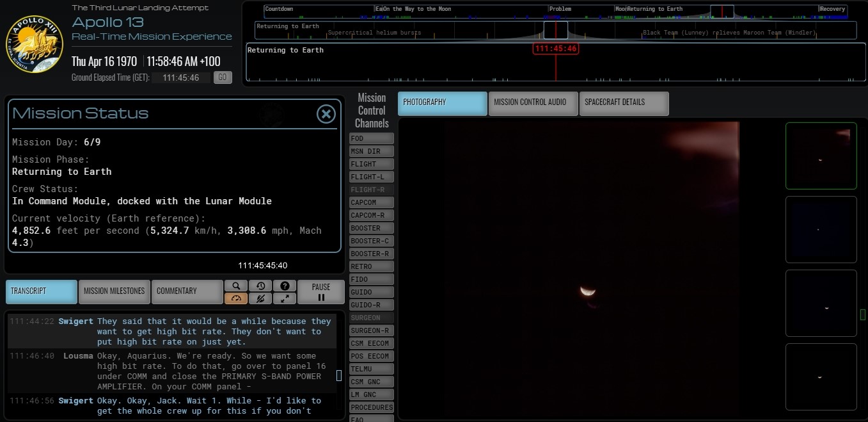Select the RETRO channel
The image size is (868, 422).
coord(372,266)
